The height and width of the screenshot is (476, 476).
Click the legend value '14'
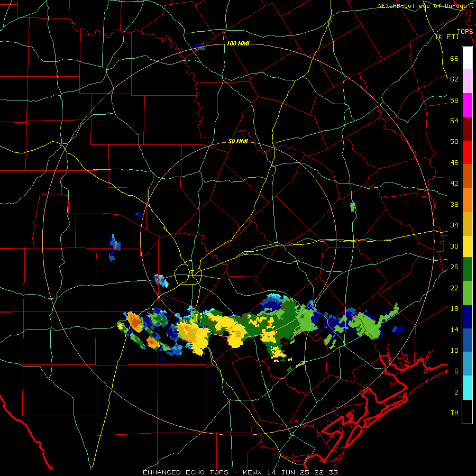click(x=454, y=329)
